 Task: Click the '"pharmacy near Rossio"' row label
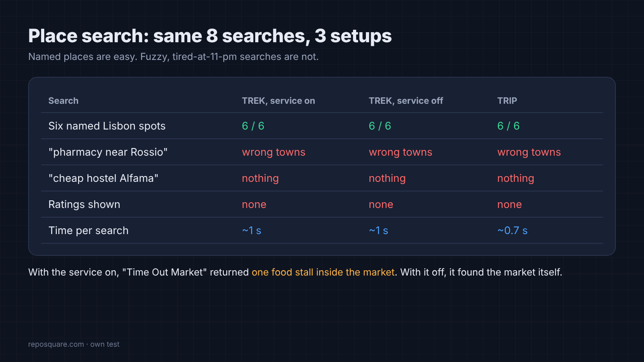108,152
